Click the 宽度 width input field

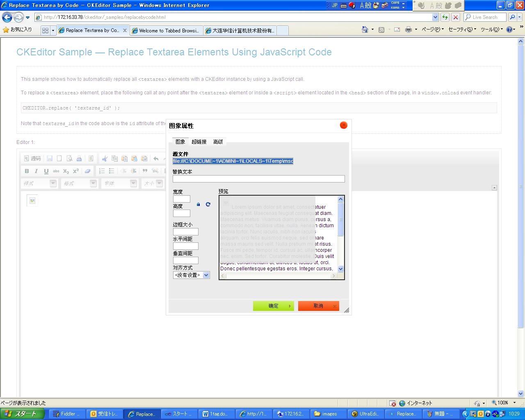coord(182,199)
